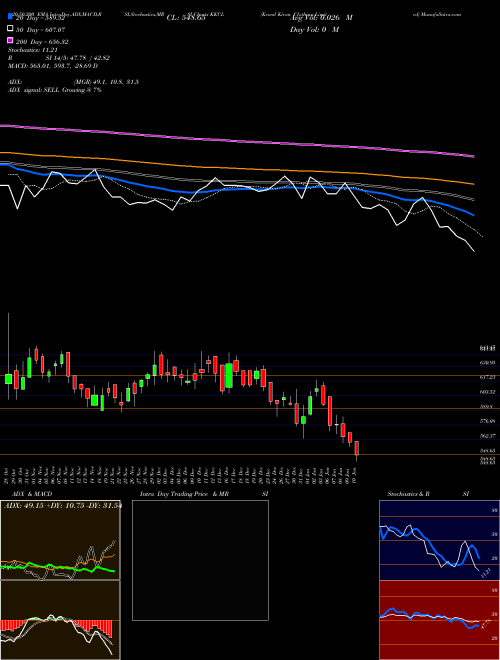The height and width of the screenshot is (660, 500).
Task: Click the 'CL: 548.65' closing price label
Action: click(x=186, y=18)
